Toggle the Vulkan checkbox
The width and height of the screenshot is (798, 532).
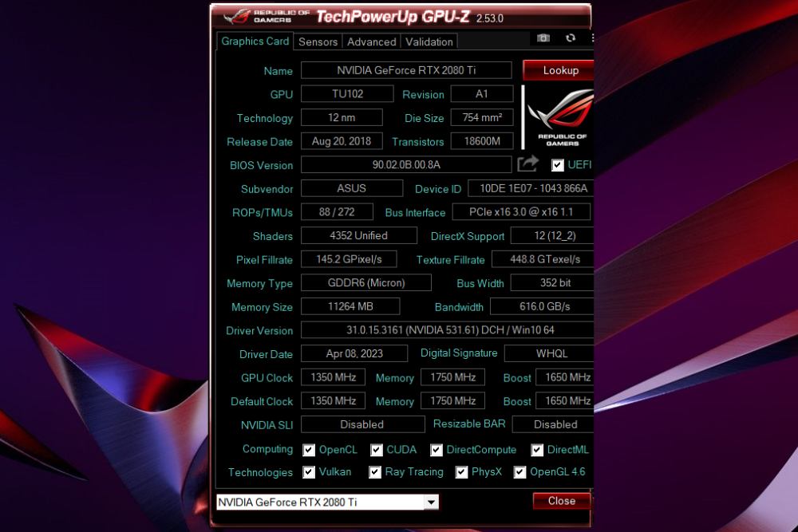(308, 472)
